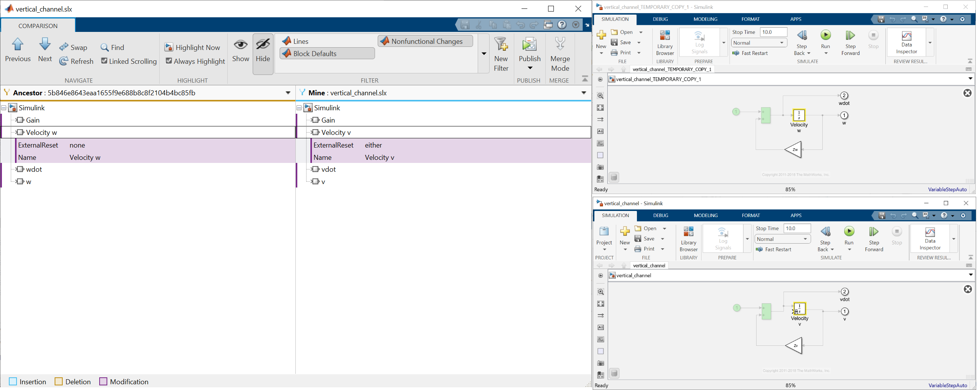Open Library Browser in vertical_channel window
This screenshot has height=390, width=980.
pyautogui.click(x=688, y=239)
